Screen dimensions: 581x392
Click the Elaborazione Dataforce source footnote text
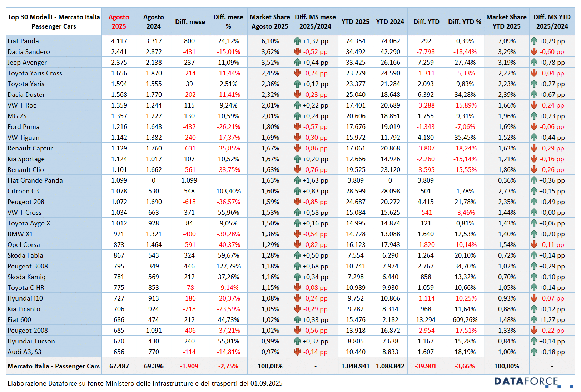(145, 383)
